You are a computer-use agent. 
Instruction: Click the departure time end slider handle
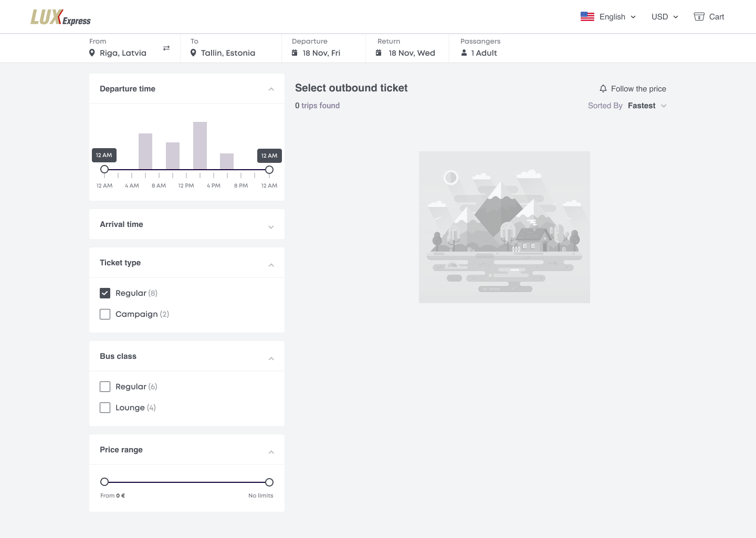coord(269,170)
